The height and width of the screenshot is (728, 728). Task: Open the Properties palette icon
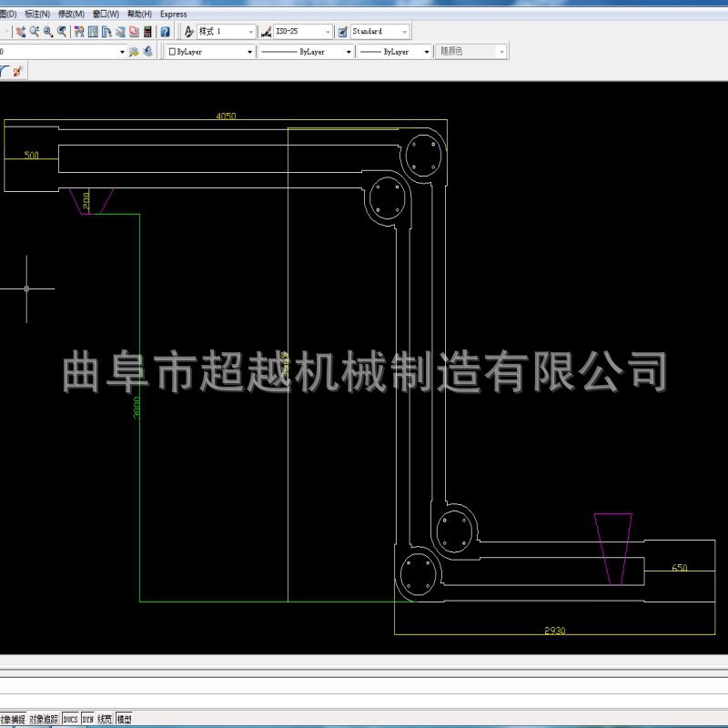[x=79, y=32]
